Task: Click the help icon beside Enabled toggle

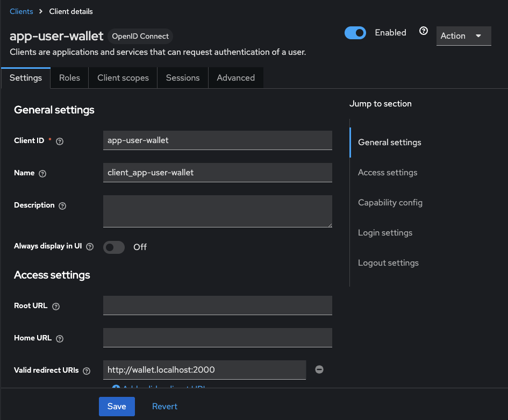Action: coord(423,31)
